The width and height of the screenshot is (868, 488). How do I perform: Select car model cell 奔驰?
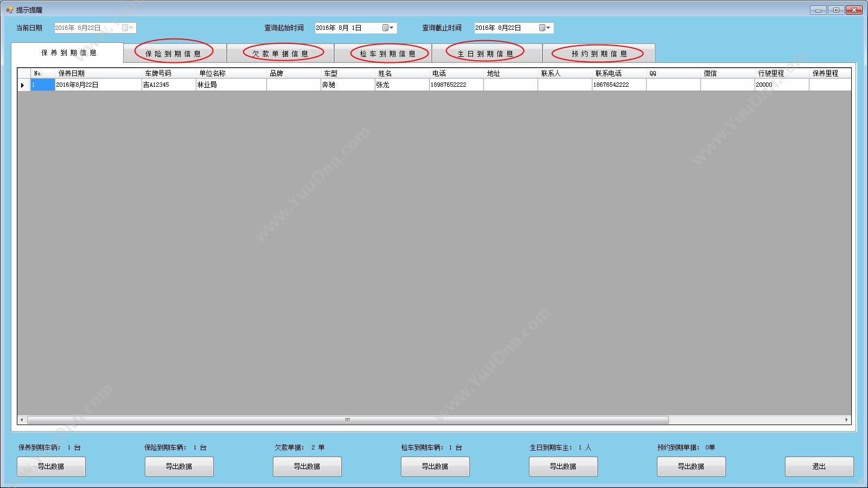[x=348, y=85]
